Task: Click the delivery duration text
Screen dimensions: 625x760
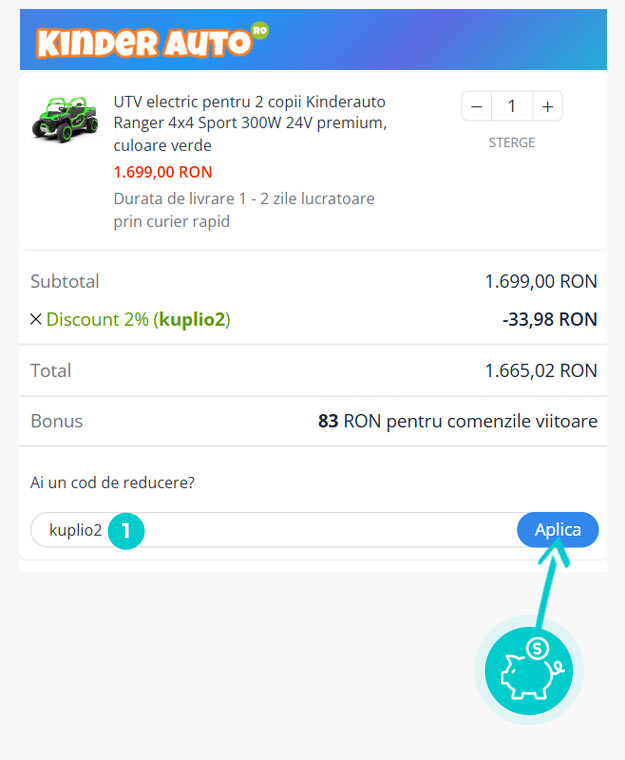Action: (x=244, y=210)
